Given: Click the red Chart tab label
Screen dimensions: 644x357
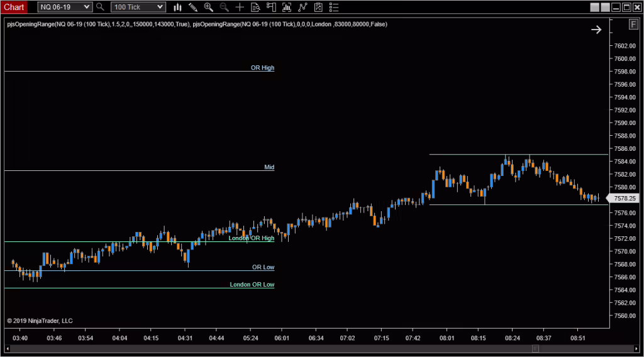Looking at the screenshot, I should click(x=14, y=8).
